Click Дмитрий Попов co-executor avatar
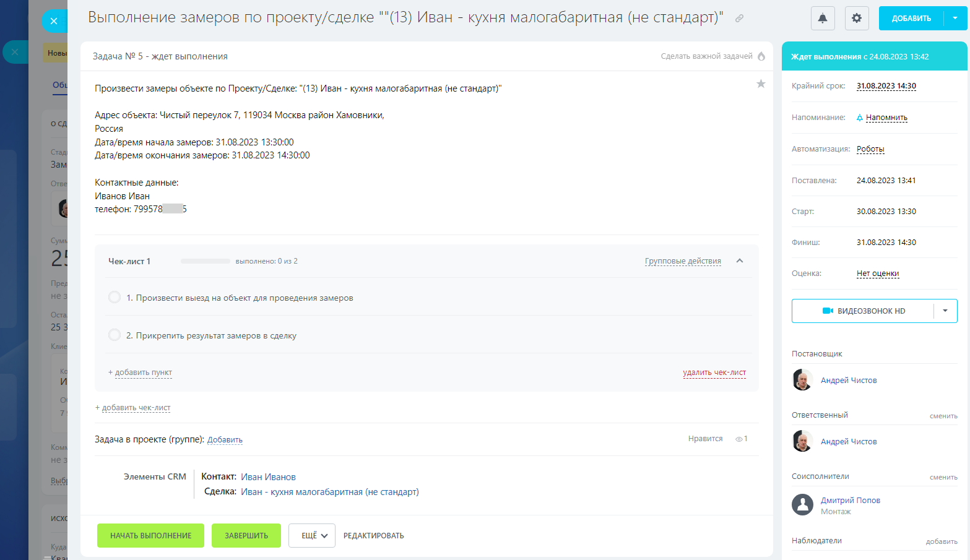The image size is (970, 560). 803,505
